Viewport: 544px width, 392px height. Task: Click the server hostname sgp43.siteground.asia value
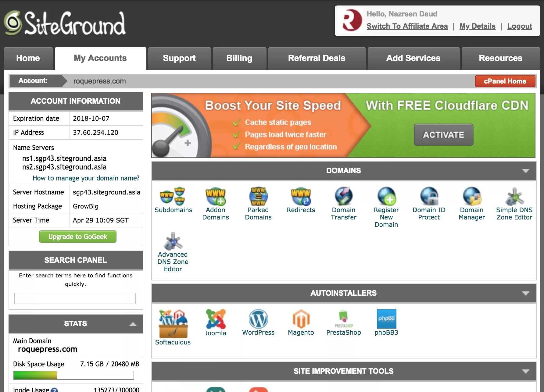[106, 192]
